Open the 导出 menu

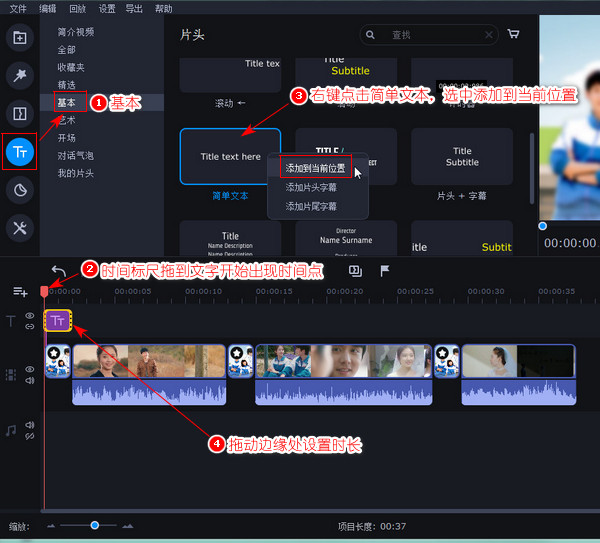pyautogui.click(x=134, y=8)
